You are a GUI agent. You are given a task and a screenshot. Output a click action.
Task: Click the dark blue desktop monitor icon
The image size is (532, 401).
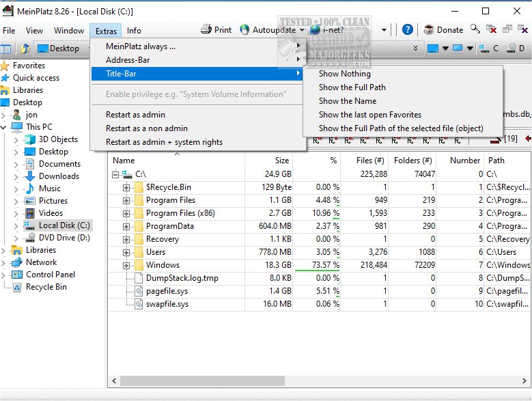(x=433, y=49)
